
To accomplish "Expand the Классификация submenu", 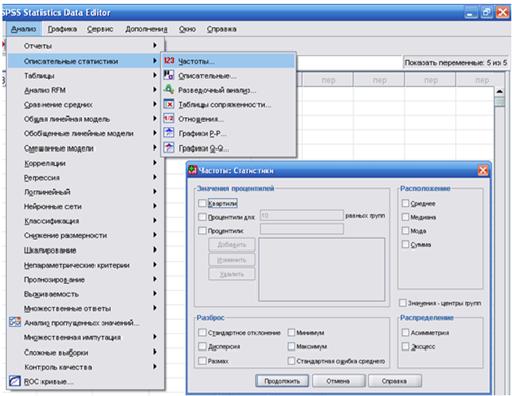I will 86,221.
